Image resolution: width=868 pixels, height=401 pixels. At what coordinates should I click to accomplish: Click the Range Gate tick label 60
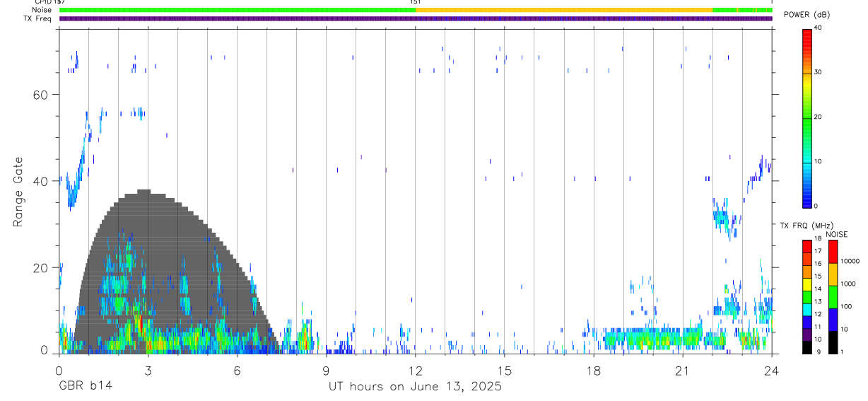(40, 95)
